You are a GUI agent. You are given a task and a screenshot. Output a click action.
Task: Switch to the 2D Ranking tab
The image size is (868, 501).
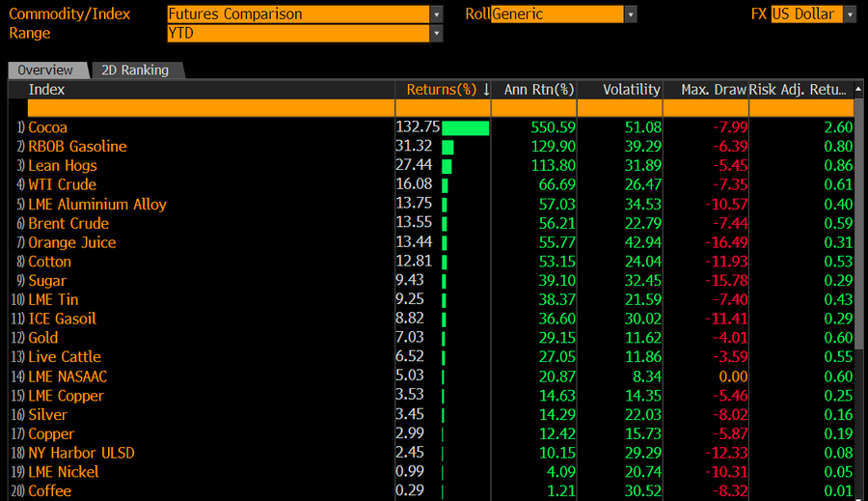coord(136,70)
